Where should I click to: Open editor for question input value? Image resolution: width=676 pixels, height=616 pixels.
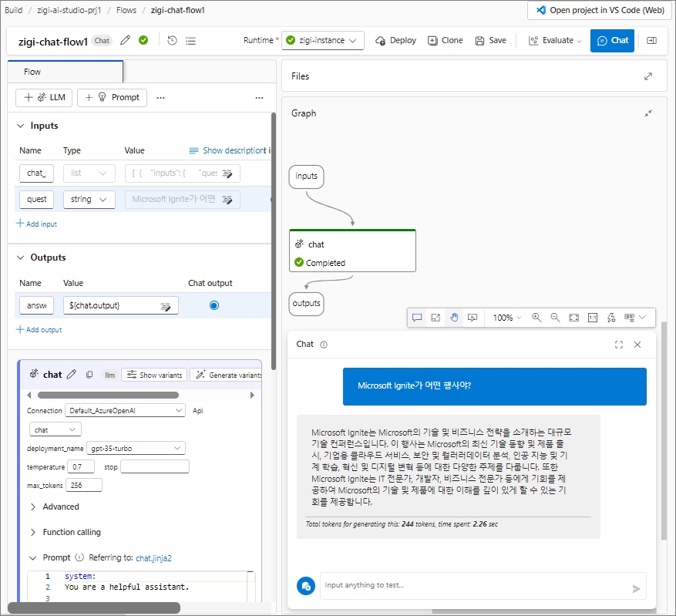pyautogui.click(x=227, y=200)
